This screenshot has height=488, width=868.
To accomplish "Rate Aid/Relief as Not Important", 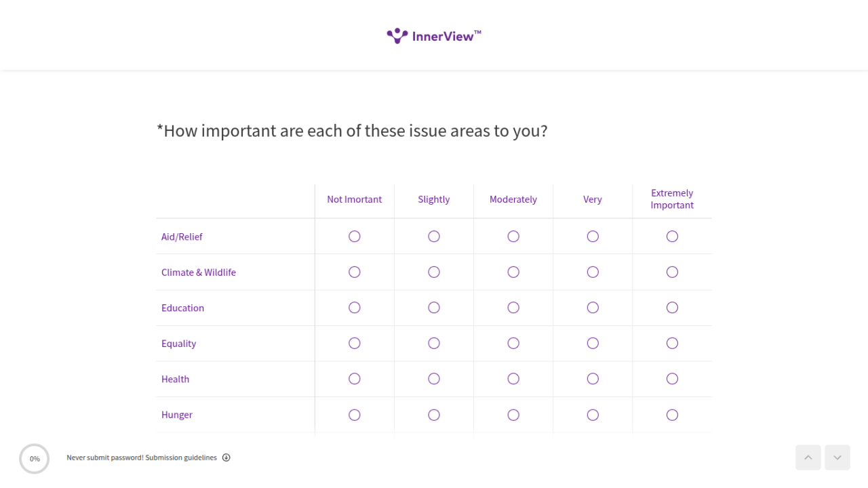I will [x=355, y=237].
